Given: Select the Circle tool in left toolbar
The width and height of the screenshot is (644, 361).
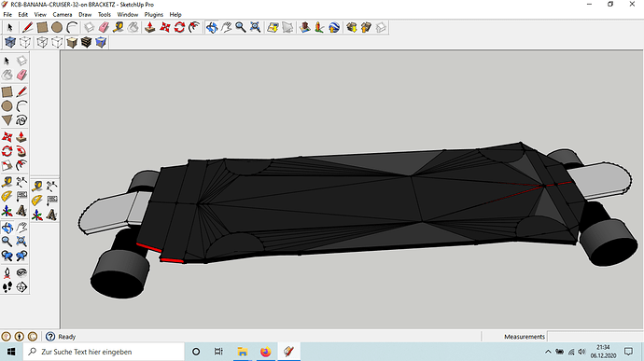Looking at the screenshot, I should (7, 106).
